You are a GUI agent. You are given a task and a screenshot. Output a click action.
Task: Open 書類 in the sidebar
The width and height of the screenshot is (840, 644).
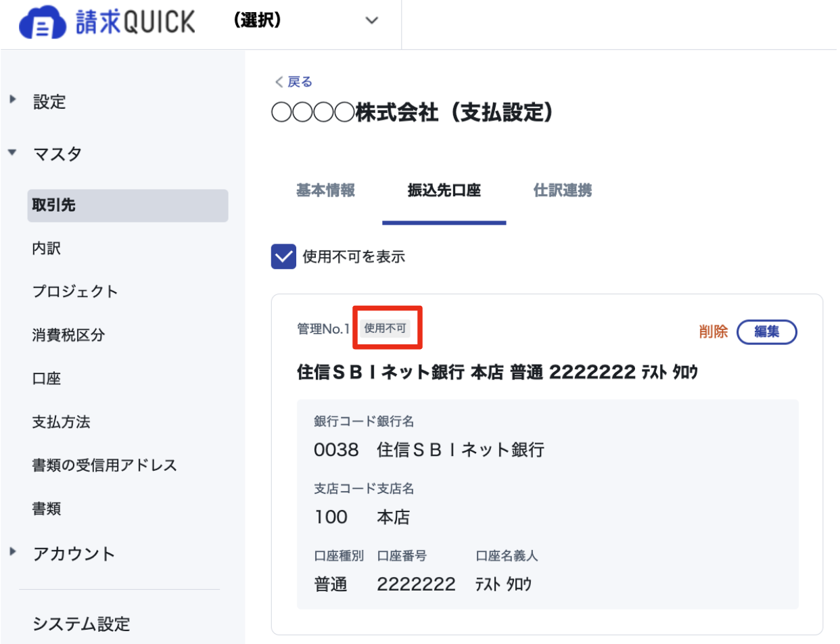tap(47, 509)
